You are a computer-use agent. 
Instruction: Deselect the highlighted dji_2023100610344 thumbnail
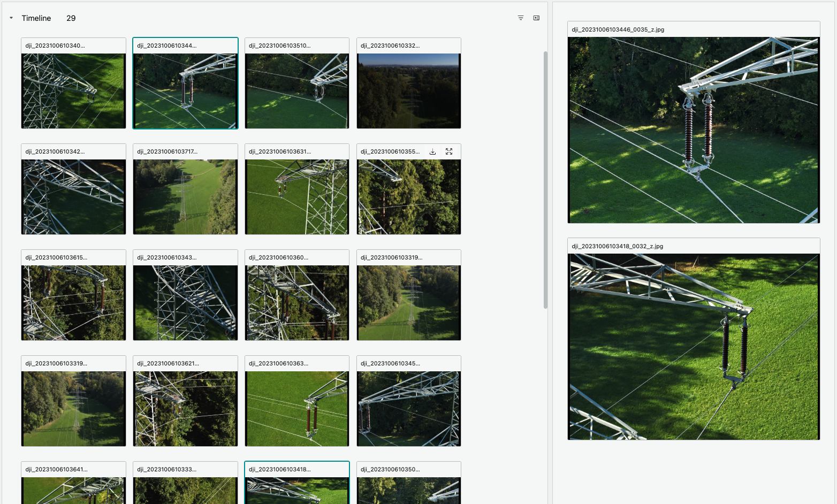coord(185,90)
